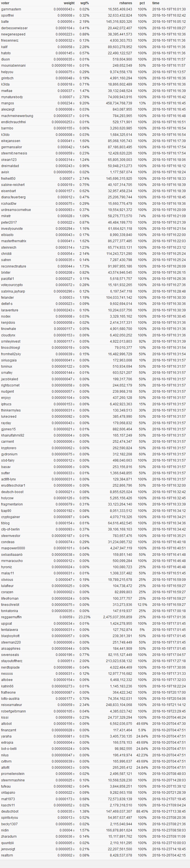Sort by the rshares column header
The width and height of the screenshot is (190, 868).
pyautogui.click(x=126, y=3)
